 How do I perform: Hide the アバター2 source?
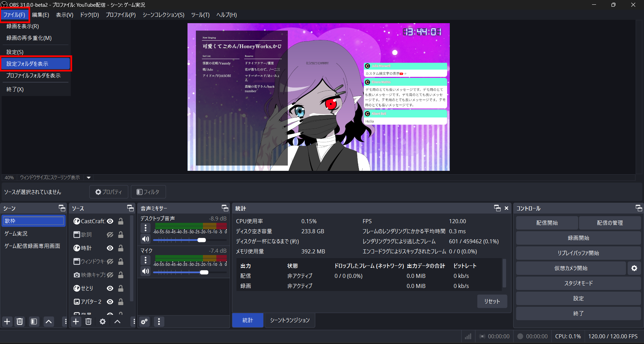pyautogui.click(x=110, y=302)
